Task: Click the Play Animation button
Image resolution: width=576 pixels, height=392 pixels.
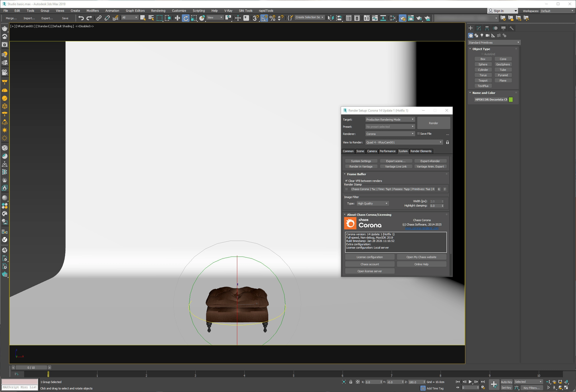Action: (470, 382)
